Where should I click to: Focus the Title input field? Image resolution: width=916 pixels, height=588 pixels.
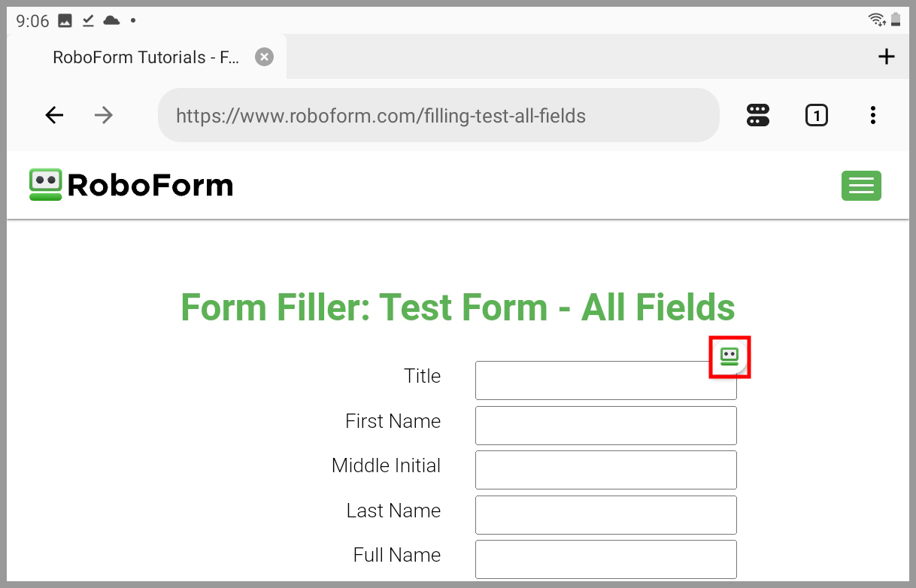click(x=605, y=380)
